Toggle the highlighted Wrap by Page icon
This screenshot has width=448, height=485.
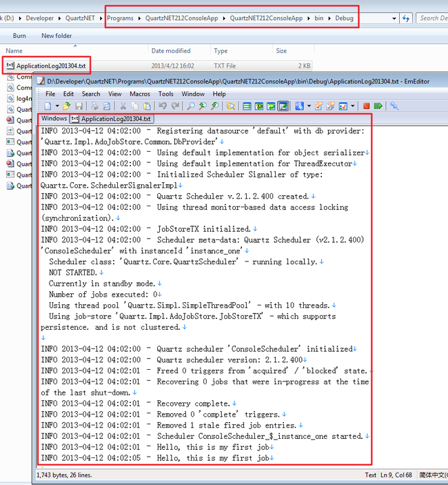point(283,106)
